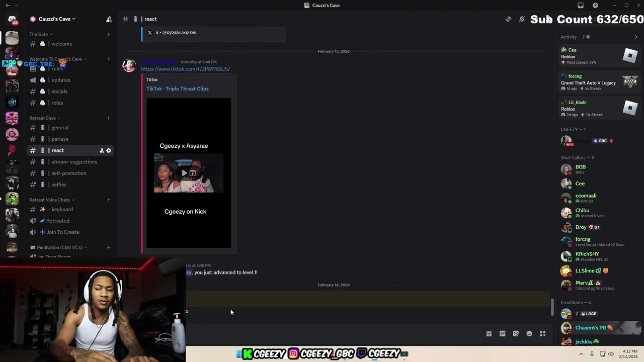644x362 pixels.
Task: Open the keyboard channel
Action: click(x=70, y=209)
